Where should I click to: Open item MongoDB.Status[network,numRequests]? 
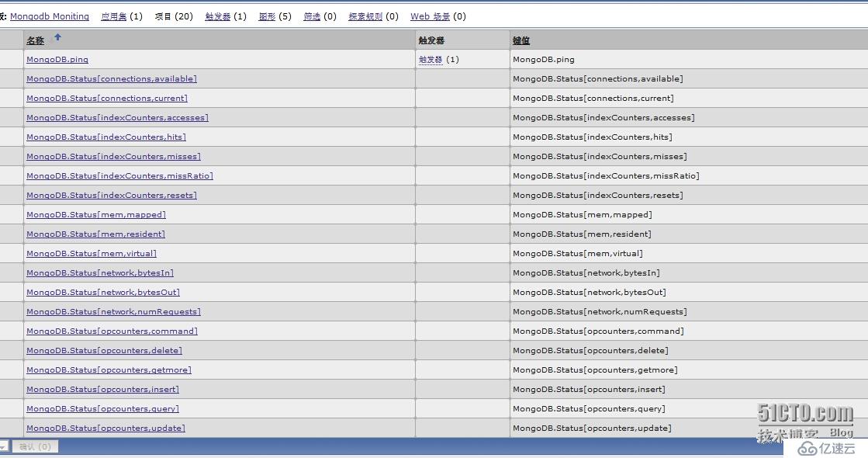tap(113, 311)
